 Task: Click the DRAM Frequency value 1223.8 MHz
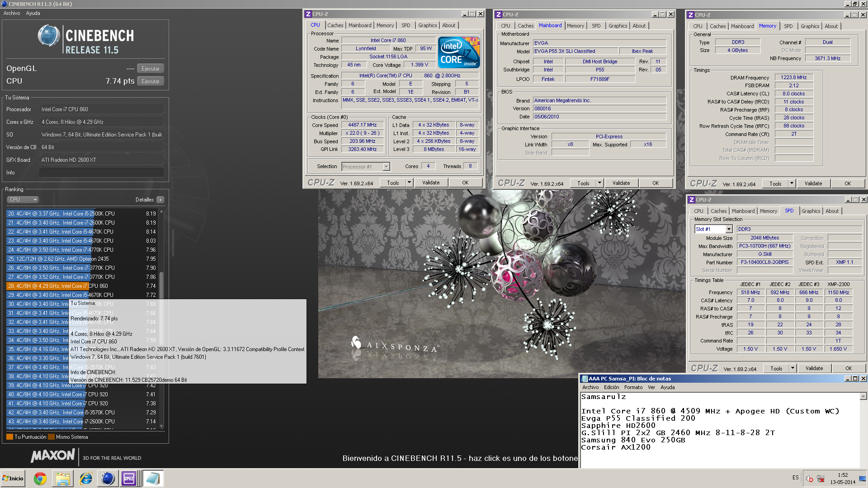tap(794, 78)
